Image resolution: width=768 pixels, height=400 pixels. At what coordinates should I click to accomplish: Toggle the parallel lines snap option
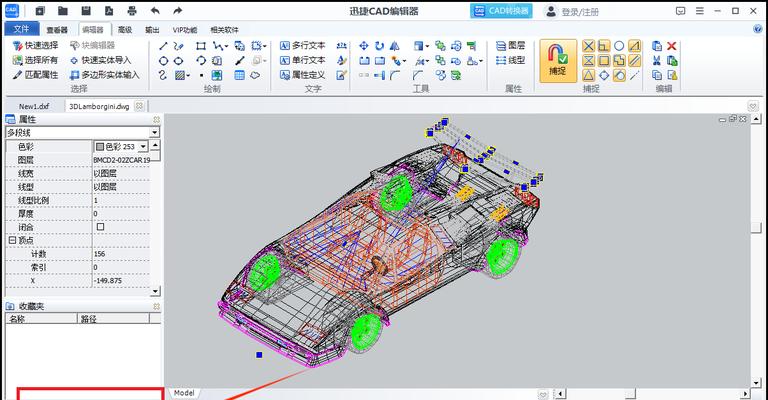pos(634,61)
